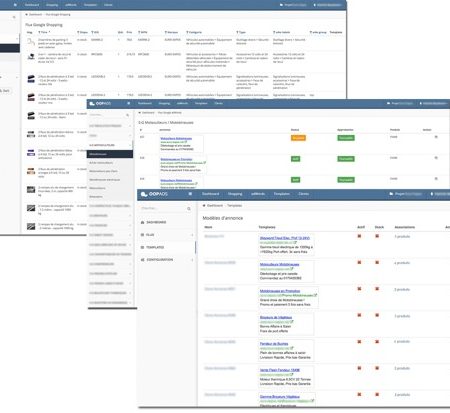The height and width of the screenshot is (413, 450).
Task: Click the Fendeur de Bûches template link
Action: coord(274,344)
